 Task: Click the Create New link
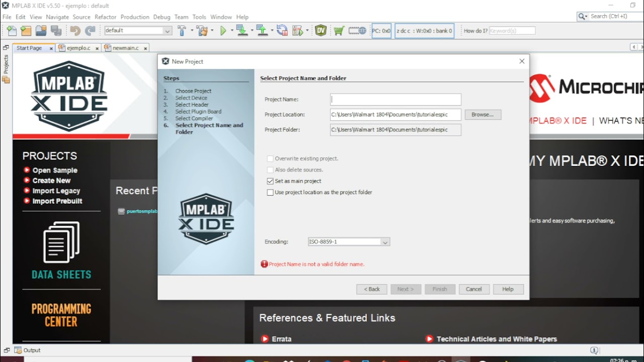coord(51,180)
